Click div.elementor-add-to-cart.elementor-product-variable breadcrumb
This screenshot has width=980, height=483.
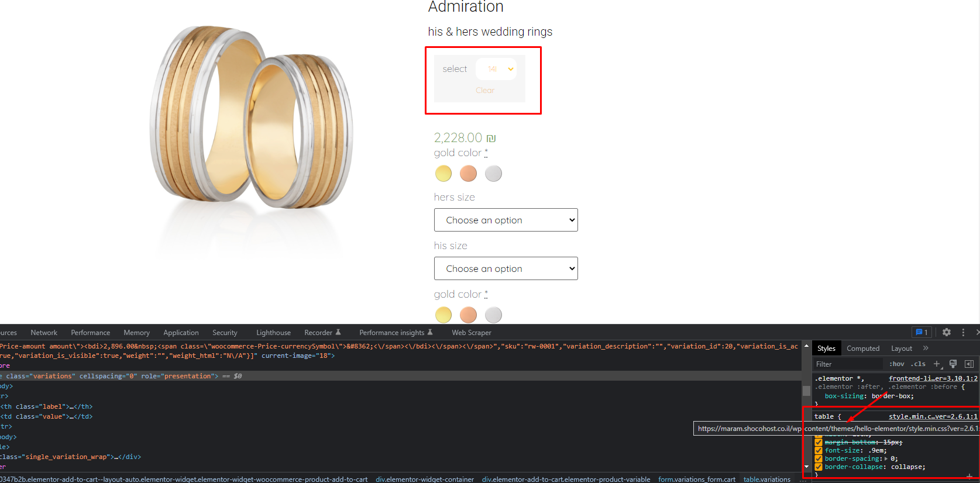coord(566,479)
